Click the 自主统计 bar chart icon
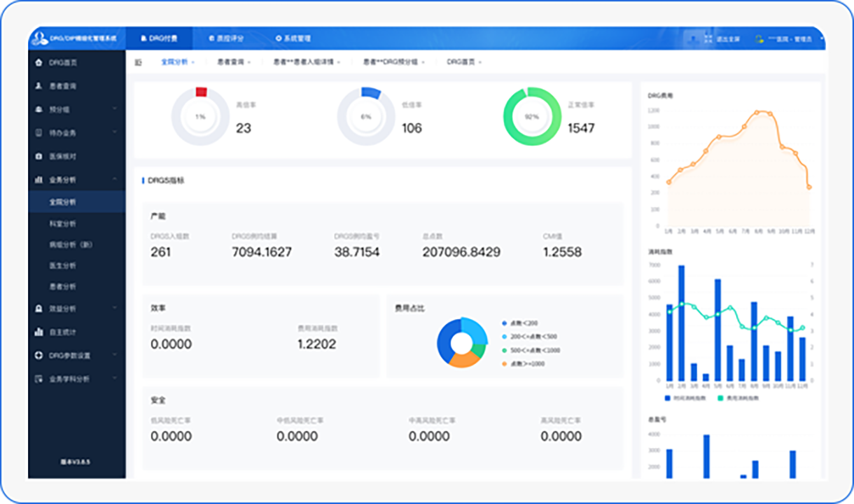The width and height of the screenshot is (854, 504). (38, 332)
